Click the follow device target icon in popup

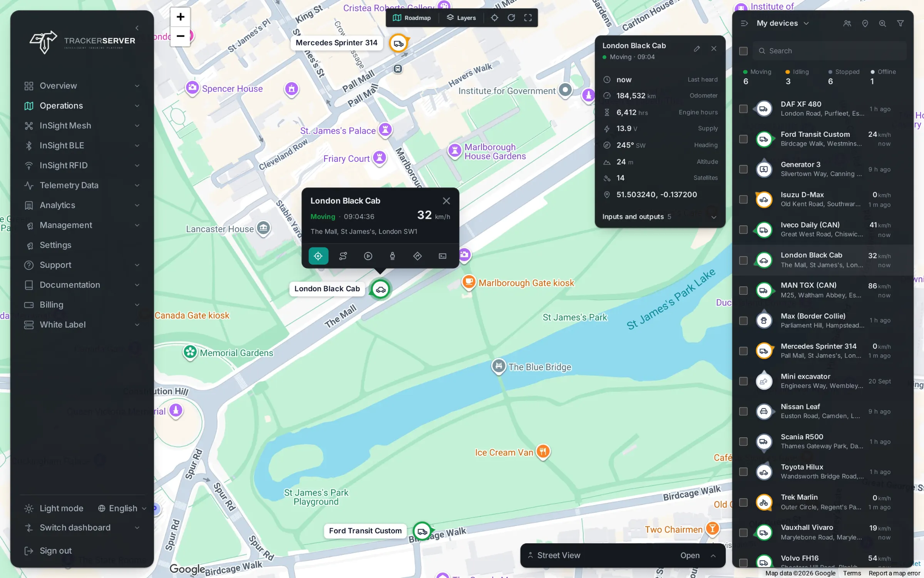click(318, 256)
